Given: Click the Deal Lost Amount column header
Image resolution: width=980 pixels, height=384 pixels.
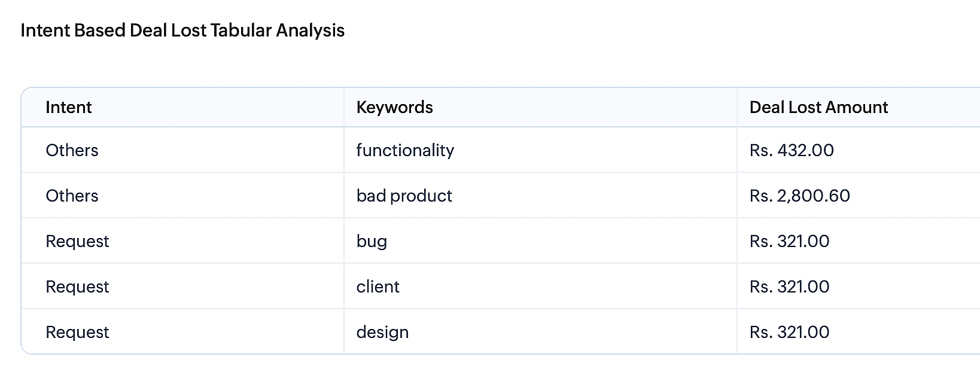Looking at the screenshot, I should (818, 108).
